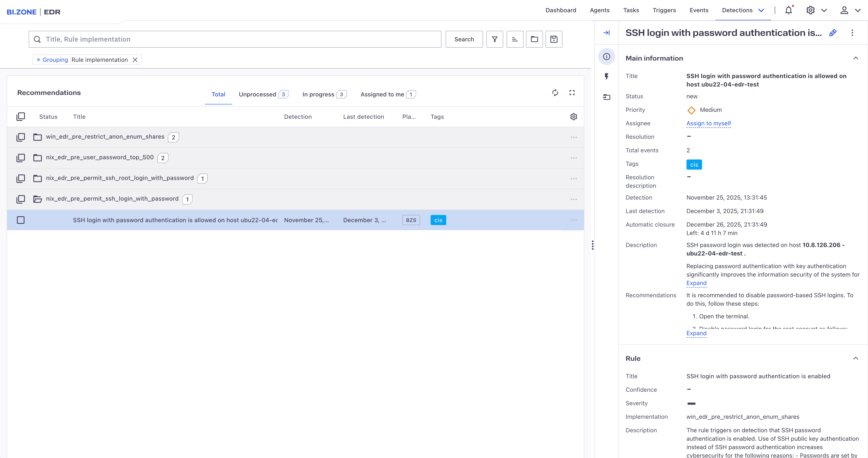868x458 pixels.
Task: Refresh the Recommendations list
Action: (555, 93)
